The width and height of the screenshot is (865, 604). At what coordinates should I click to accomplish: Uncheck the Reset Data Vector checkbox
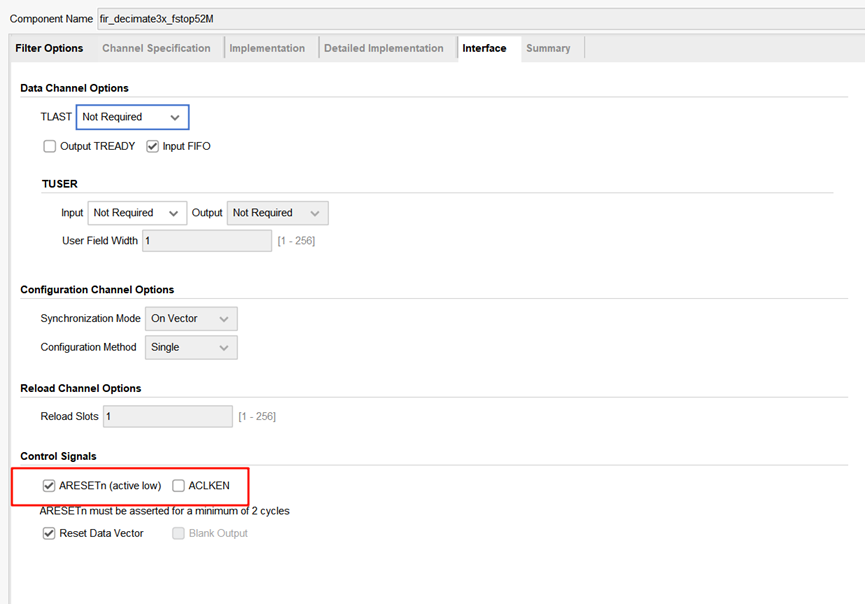49,533
